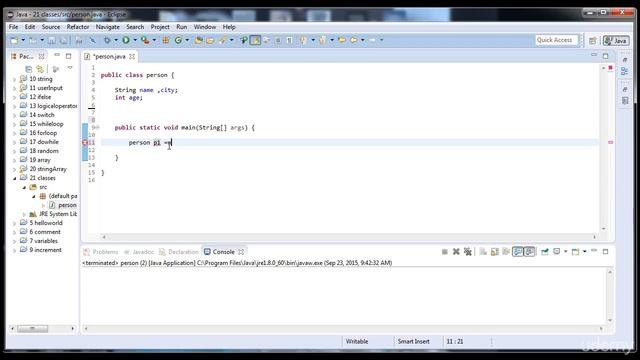Click the New Java Class green icon
Viewport: 640px width, 360px height.
178,40
